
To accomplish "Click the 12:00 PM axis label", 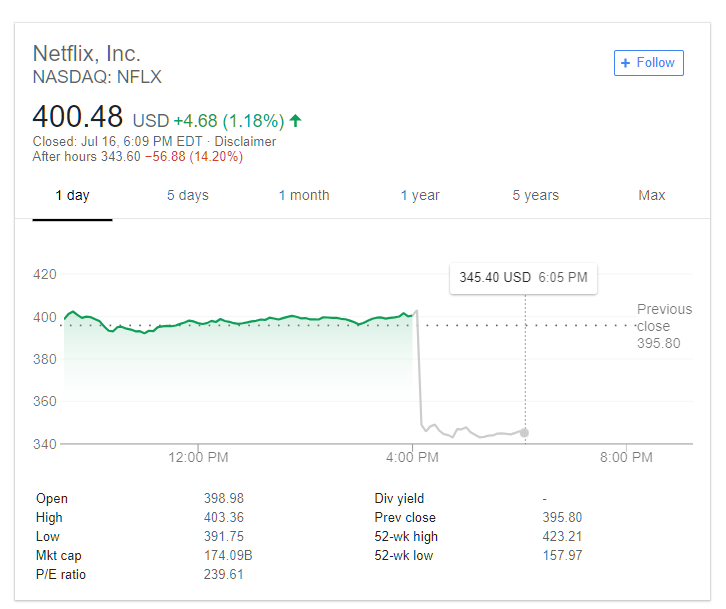I will click(198, 458).
